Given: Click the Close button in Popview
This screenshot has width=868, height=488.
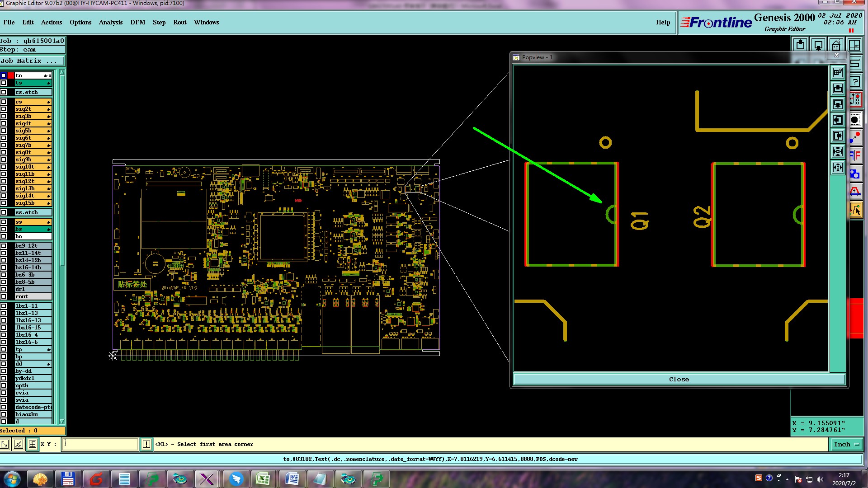Looking at the screenshot, I should (x=679, y=379).
